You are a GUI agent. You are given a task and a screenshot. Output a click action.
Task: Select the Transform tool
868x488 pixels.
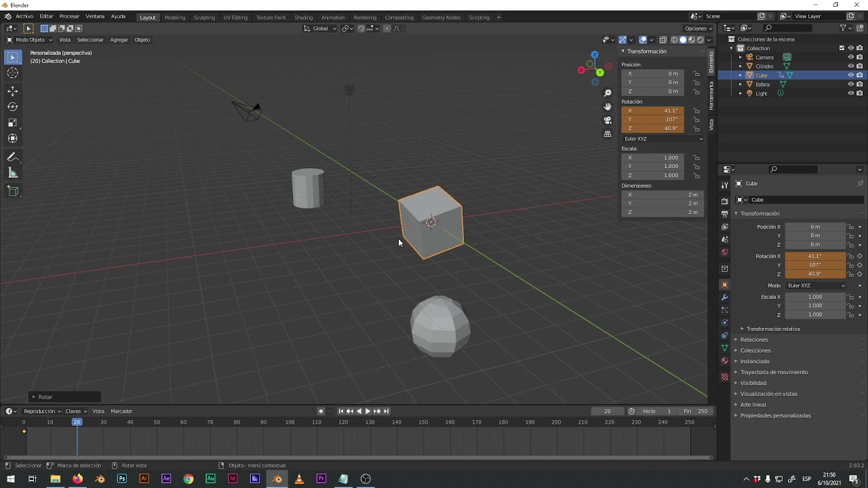13,138
